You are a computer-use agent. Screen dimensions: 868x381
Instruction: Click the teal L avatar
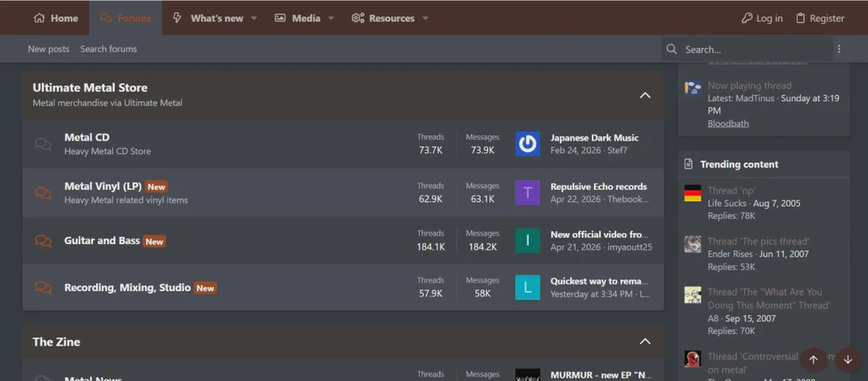pyautogui.click(x=528, y=287)
